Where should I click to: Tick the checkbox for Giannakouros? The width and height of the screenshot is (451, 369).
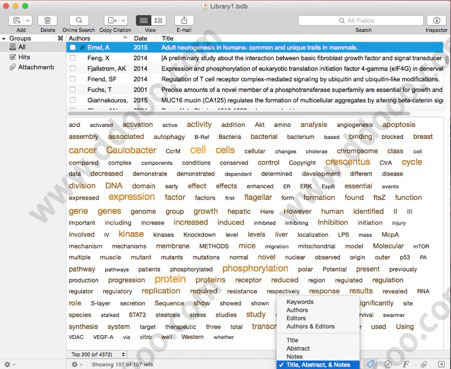[x=73, y=100]
